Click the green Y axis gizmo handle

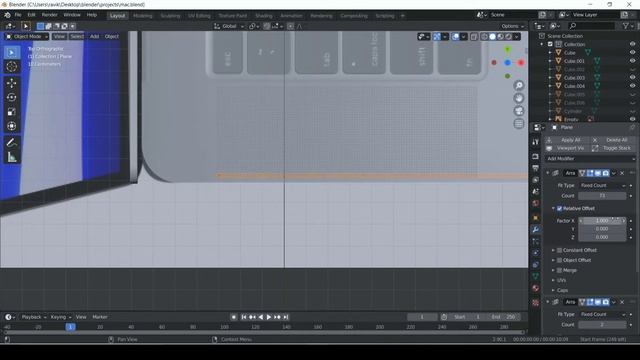507,49
